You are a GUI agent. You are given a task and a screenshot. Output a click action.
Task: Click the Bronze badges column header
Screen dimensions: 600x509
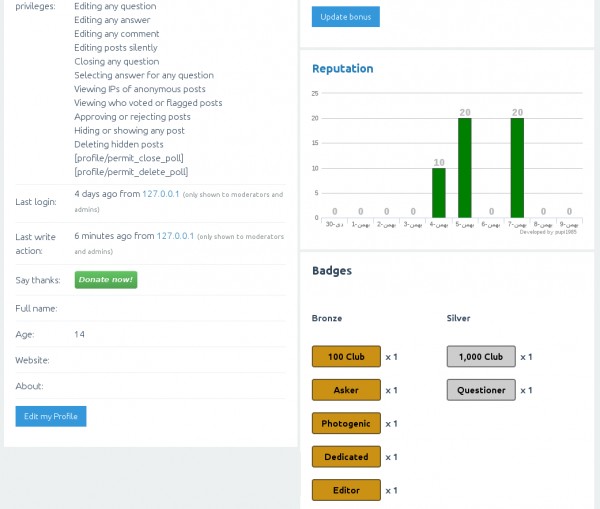coord(327,318)
